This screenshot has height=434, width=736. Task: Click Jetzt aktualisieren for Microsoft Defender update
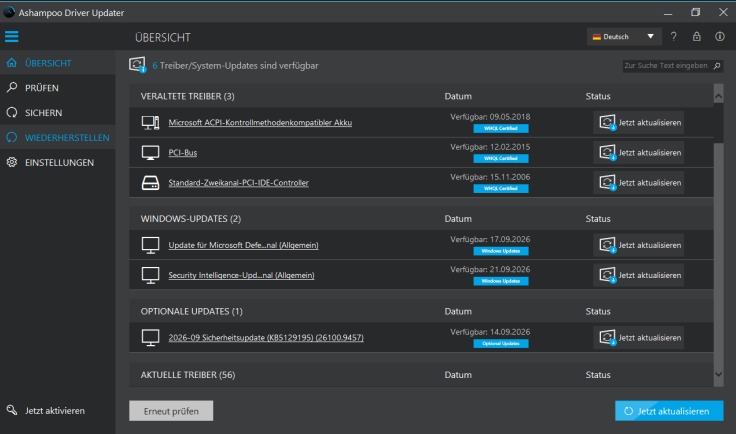[x=639, y=245]
